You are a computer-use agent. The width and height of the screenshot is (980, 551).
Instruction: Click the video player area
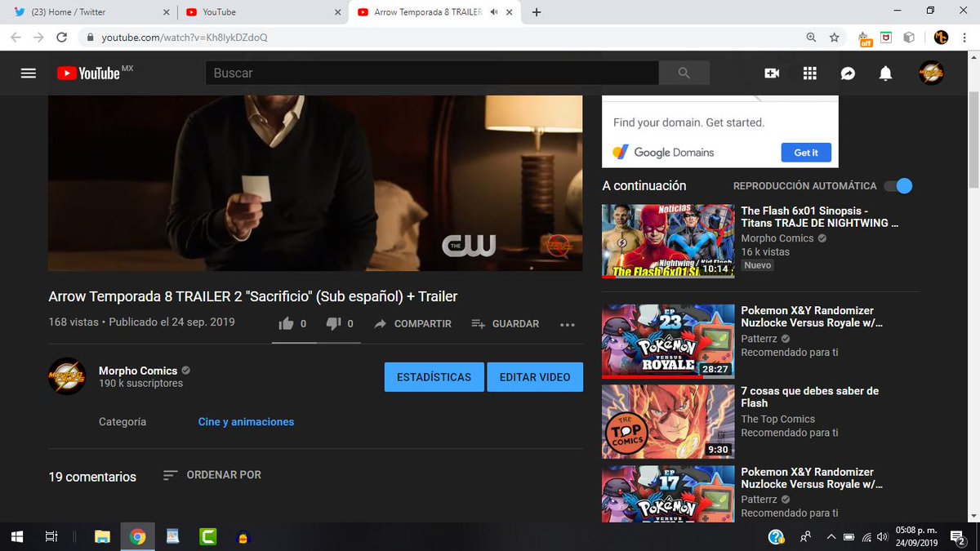coord(315,184)
